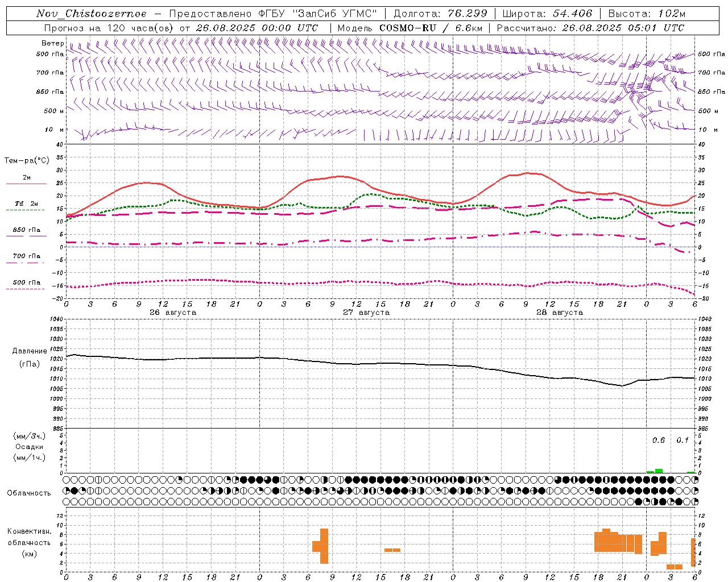Click 'Предоставлено ФГБУ "ЗапСиб УГМС"' provider text

pyautogui.click(x=273, y=14)
